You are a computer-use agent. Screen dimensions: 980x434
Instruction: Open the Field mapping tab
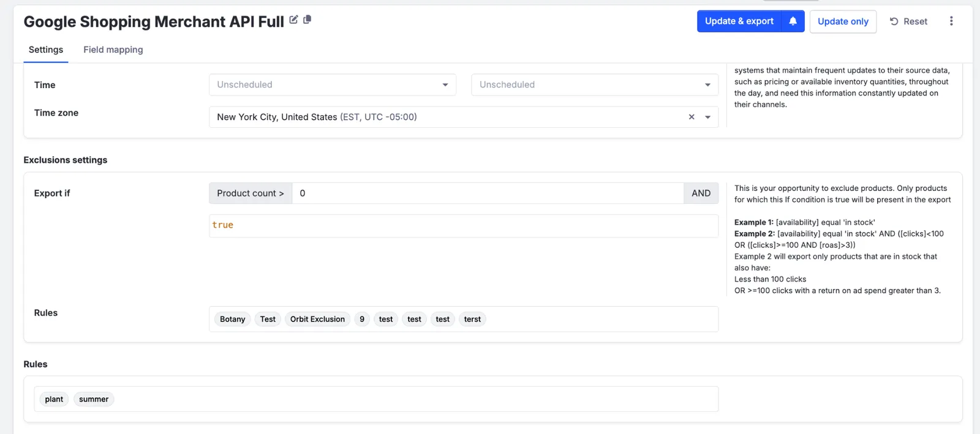(x=113, y=50)
